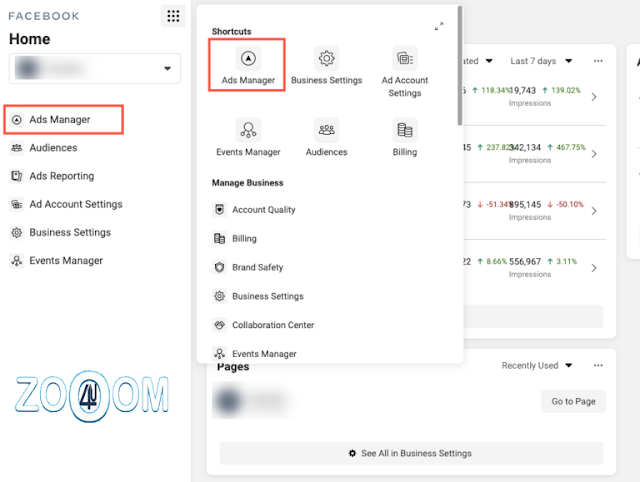The height and width of the screenshot is (482, 640).
Task: Click the Audiences sidebar people icon
Action: 16,148
